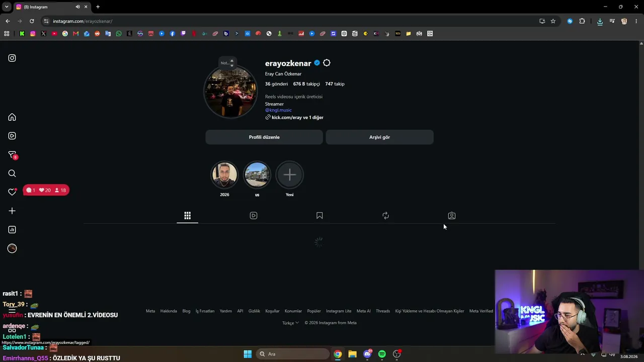Open the Windows Start menu
Viewport: 644px width, 362px height.
coord(248,354)
